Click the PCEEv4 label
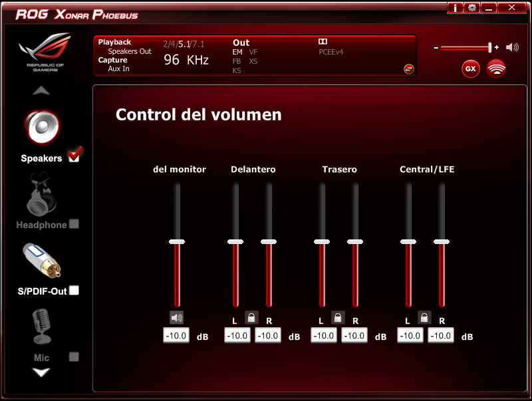Image resolution: width=532 pixels, height=401 pixels. 331,52
